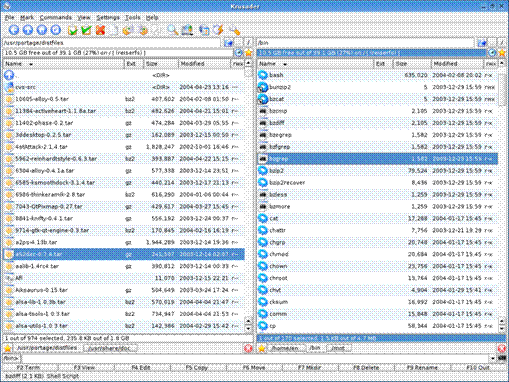Close the current tab in left panel
This screenshot has width=509, height=382.
point(248,348)
